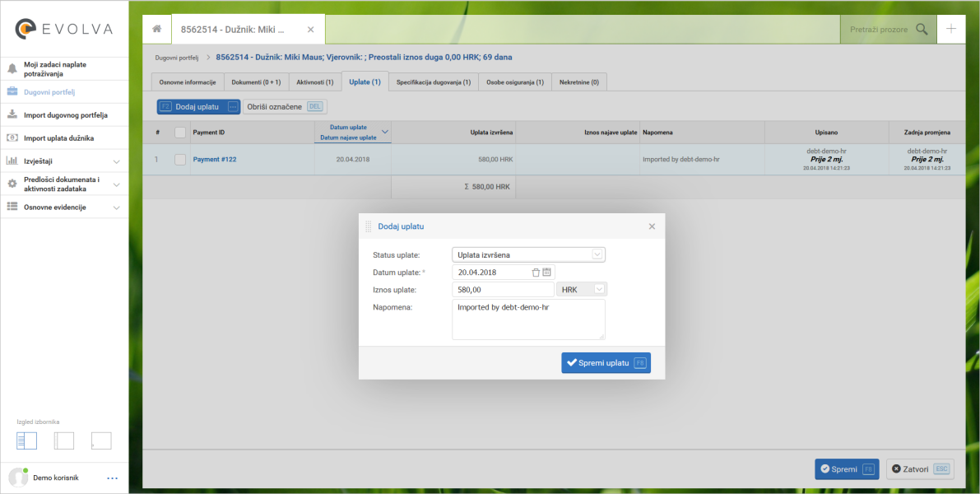Click the download icon for Import dugovnog portfelja
The image size is (980, 494).
[12, 115]
